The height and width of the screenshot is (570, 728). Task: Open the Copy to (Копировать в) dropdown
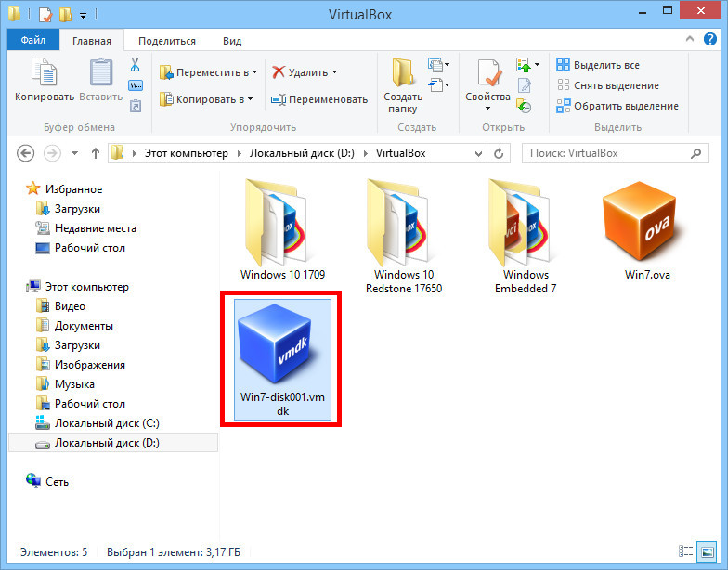pyautogui.click(x=206, y=99)
